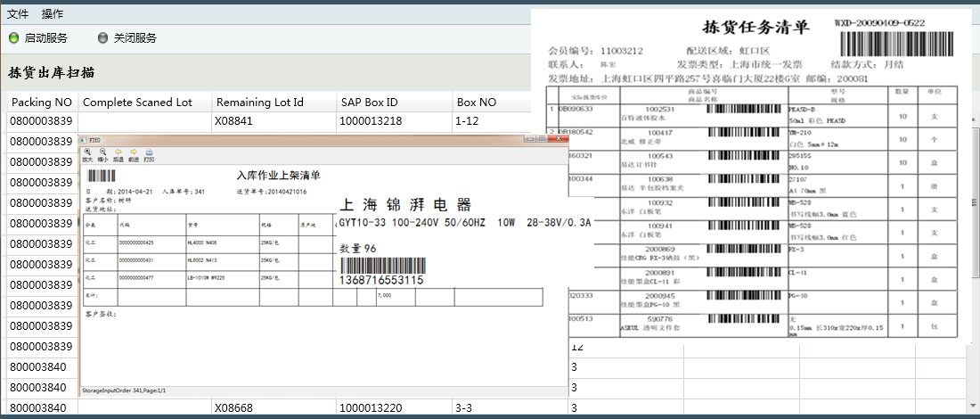Select the 1000013218 SAP box cell
This screenshot has height=419, width=980.
tap(395, 121)
